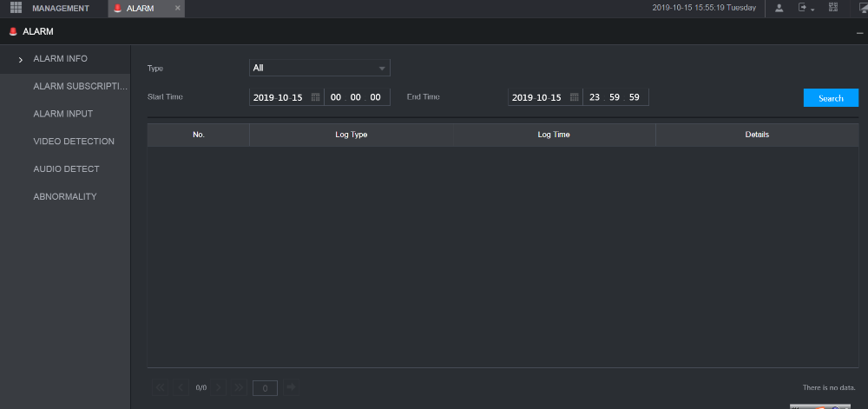Image resolution: width=868 pixels, height=409 pixels.
Task: Click the next page arrow
Action: pos(220,387)
